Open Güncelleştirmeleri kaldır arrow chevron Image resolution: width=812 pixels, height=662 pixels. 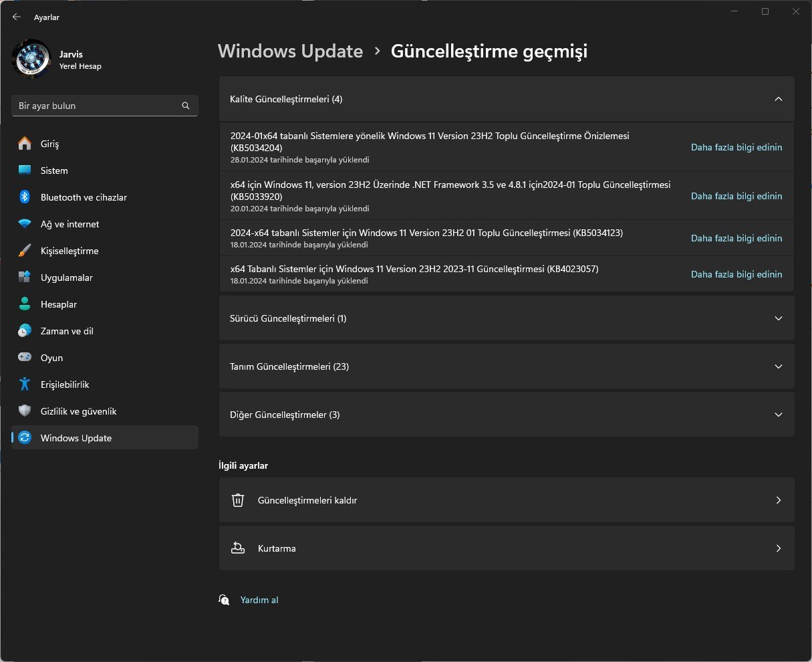(778, 500)
